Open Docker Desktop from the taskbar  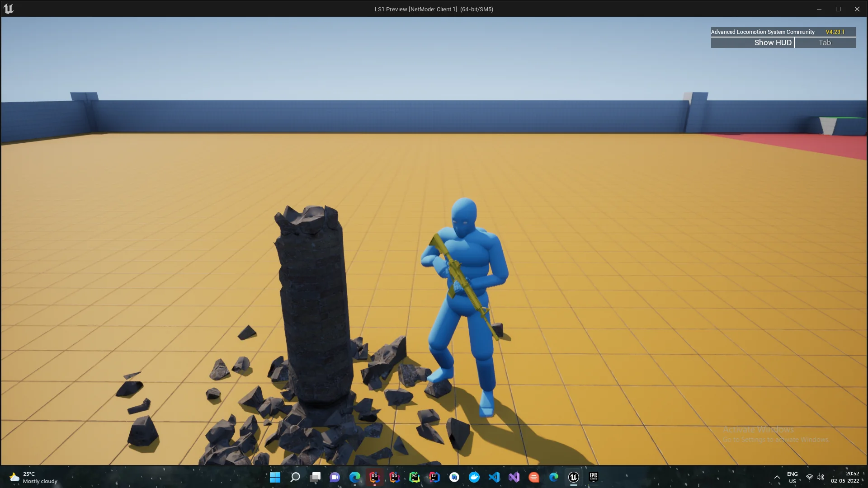(x=474, y=477)
